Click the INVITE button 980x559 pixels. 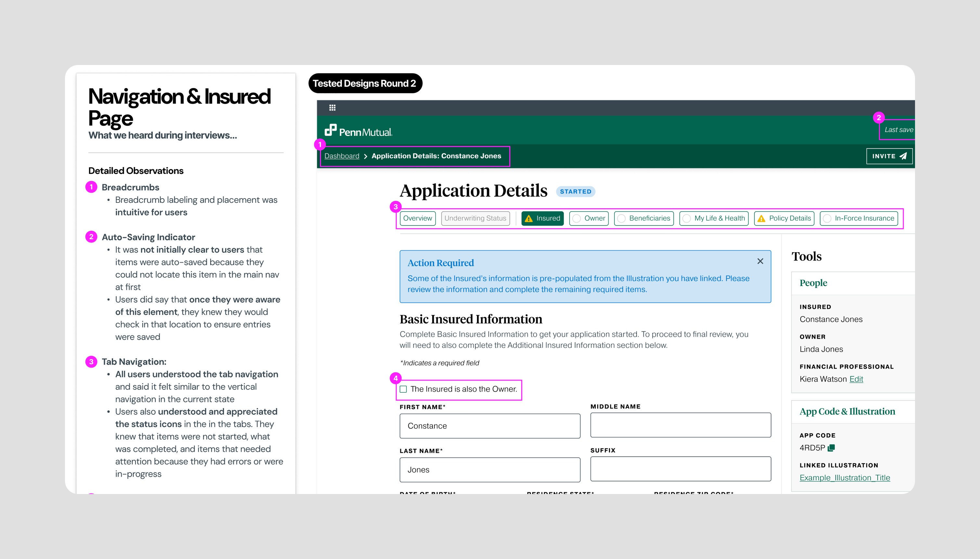(889, 156)
